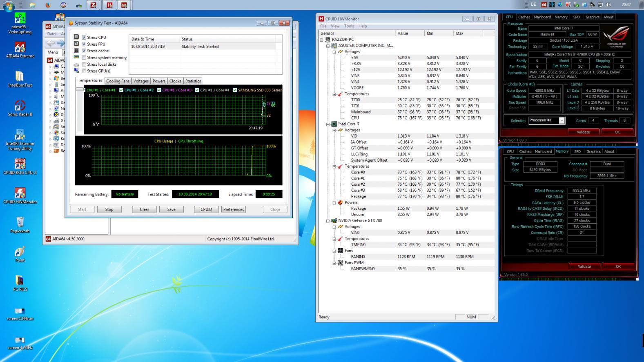This screenshot has width=644, height=362.
Task: Click the Stress CPU chip icon
Action: click(76, 37)
